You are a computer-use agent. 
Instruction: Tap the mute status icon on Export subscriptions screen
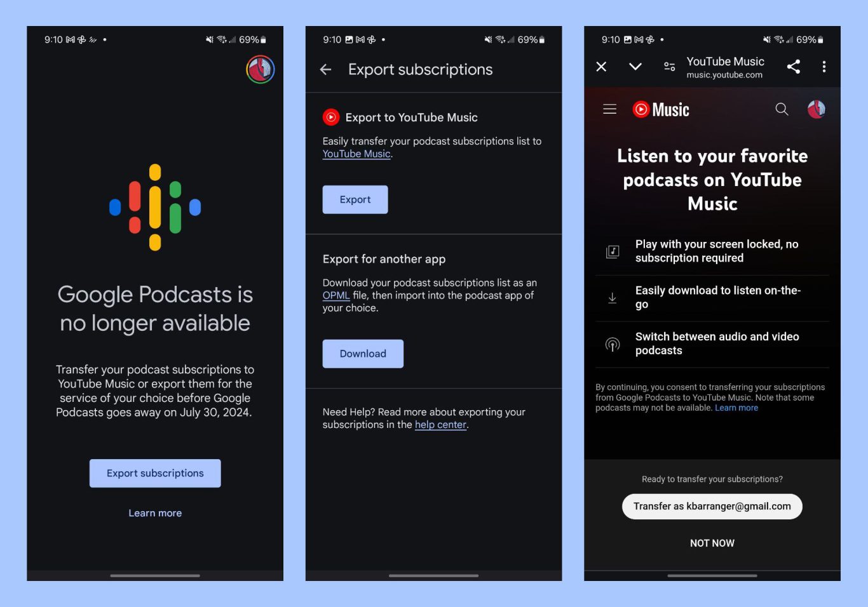[488, 39]
